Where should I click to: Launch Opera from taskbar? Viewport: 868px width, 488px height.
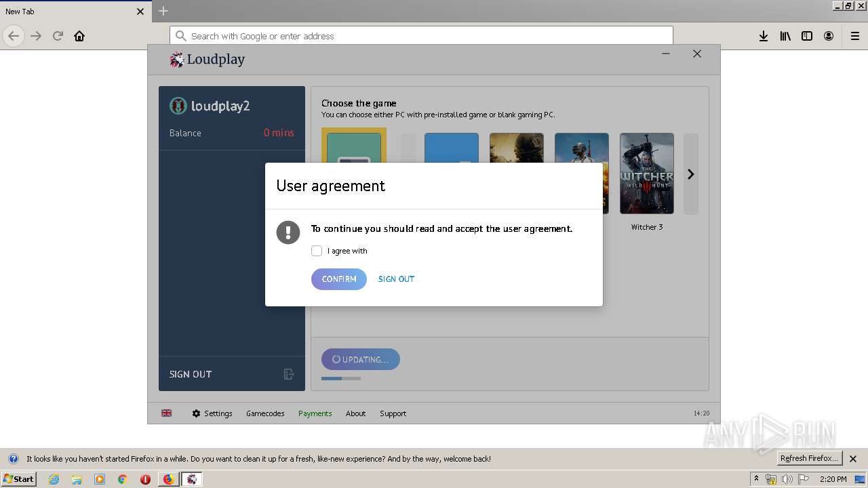tap(145, 479)
